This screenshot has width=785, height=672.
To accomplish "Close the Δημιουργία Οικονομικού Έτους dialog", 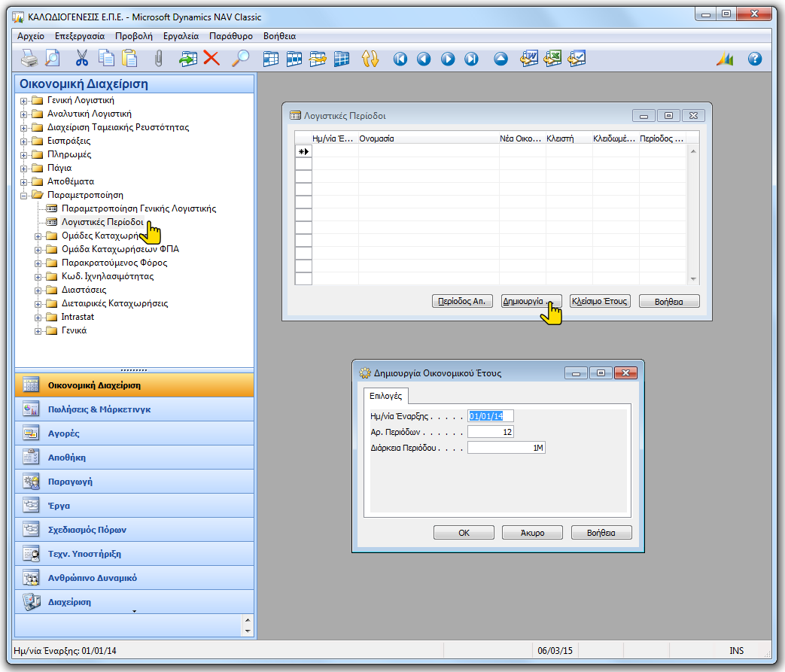I will (x=625, y=373).
